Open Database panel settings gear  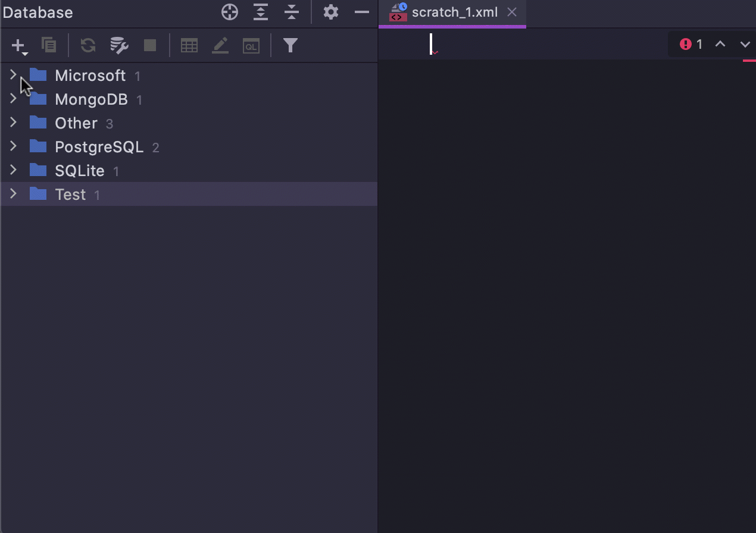pyautogui.click(x=331, y=12)
